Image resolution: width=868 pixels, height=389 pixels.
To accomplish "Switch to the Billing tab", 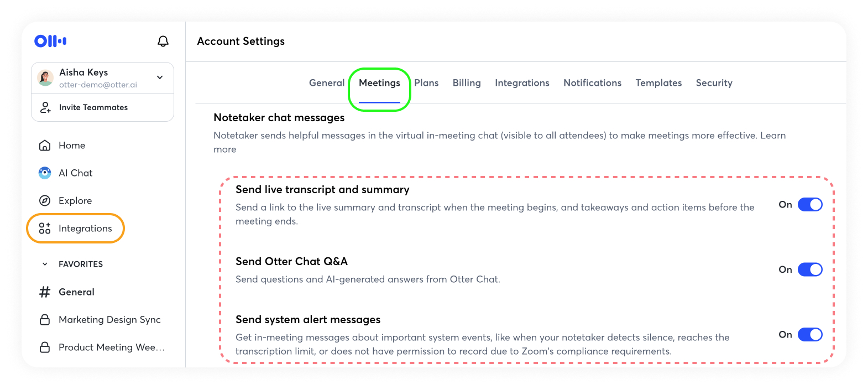I will click(467, 83).
